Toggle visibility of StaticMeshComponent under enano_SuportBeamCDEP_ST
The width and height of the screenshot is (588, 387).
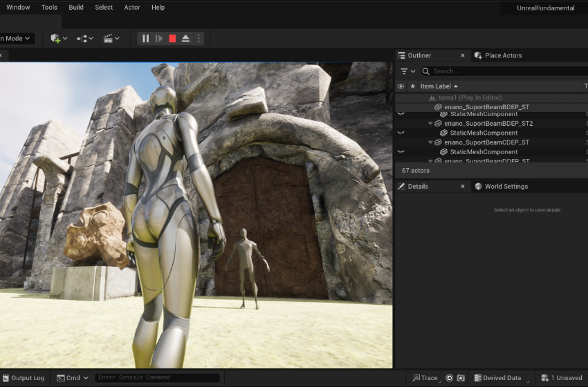pos(401,152)
